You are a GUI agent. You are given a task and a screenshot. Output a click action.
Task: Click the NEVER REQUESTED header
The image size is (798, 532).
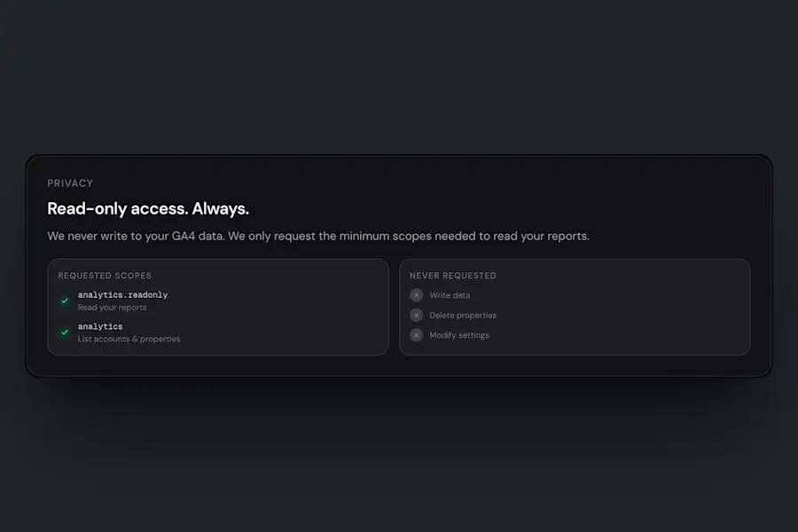pos(452,276)
